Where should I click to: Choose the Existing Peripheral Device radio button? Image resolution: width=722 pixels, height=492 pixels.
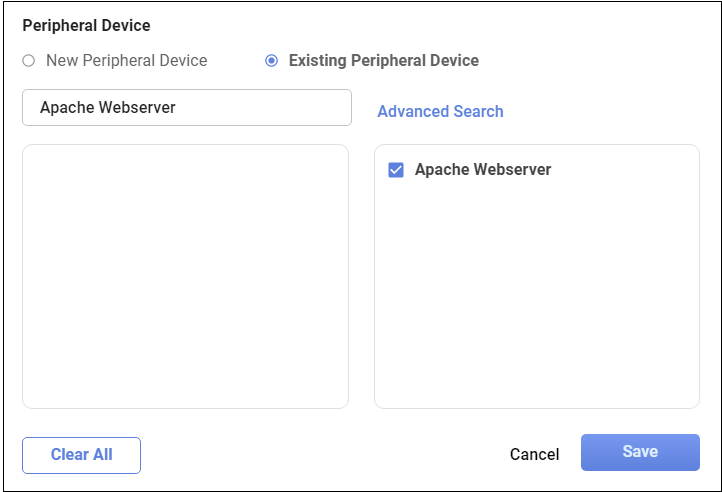[271, 61]
